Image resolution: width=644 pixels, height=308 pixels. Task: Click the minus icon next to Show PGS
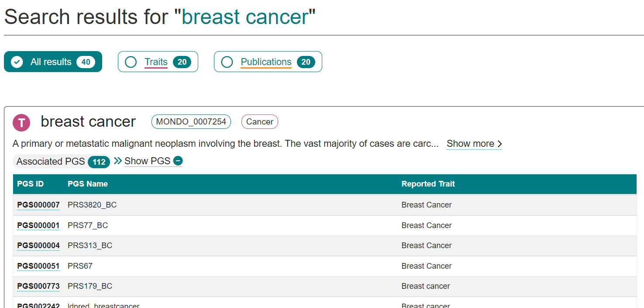[178, 161]
